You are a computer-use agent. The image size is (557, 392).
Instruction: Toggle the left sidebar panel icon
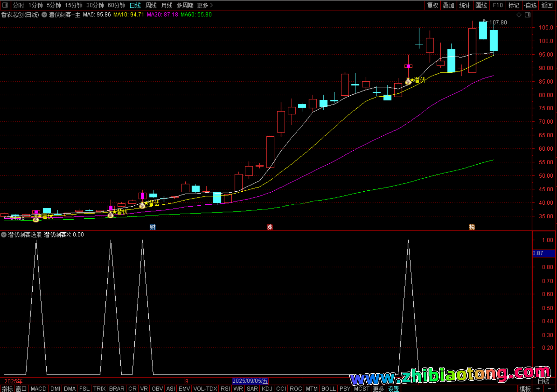click(5, 5)
